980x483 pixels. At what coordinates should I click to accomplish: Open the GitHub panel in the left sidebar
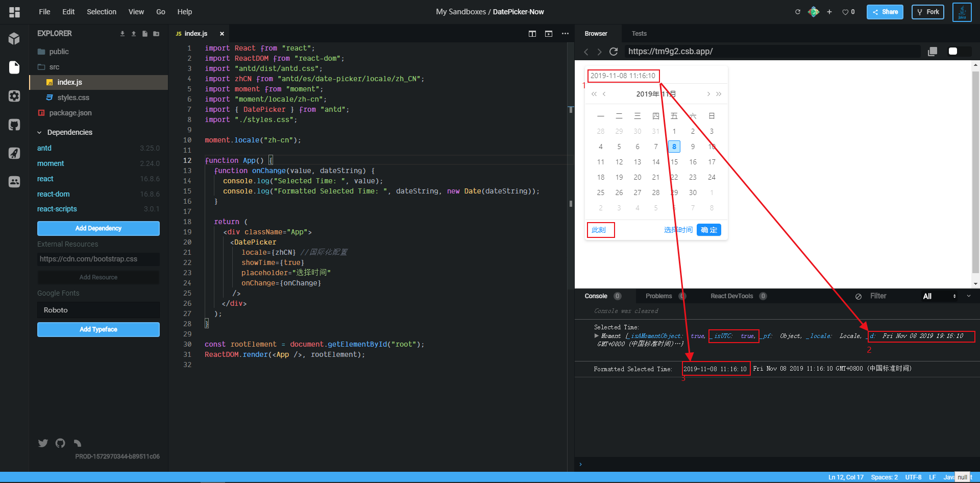[x=14, y=125]
